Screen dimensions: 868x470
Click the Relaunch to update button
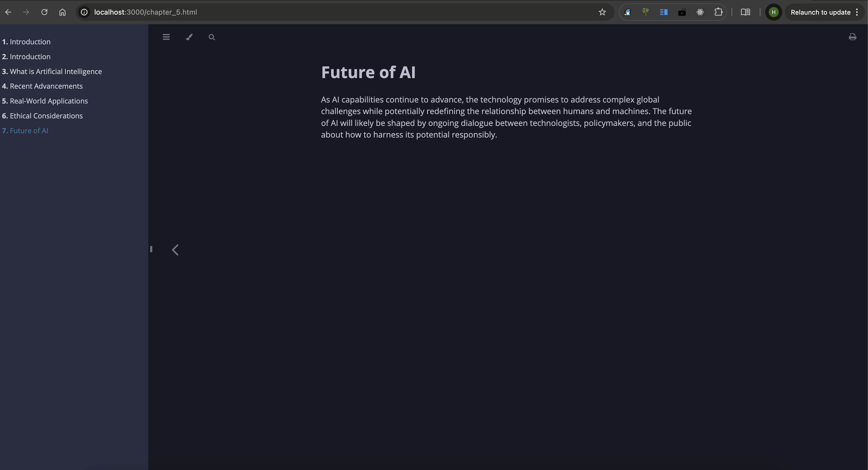click(820, 12)
